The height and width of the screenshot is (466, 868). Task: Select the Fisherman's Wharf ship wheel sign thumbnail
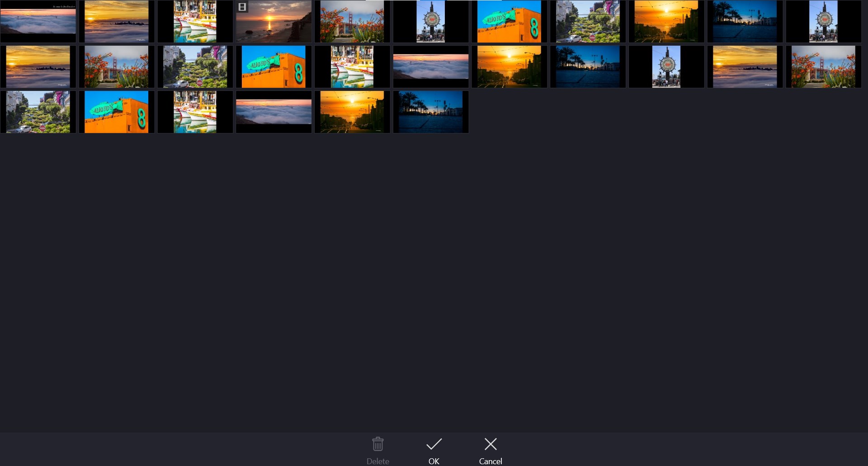[430, 21]
